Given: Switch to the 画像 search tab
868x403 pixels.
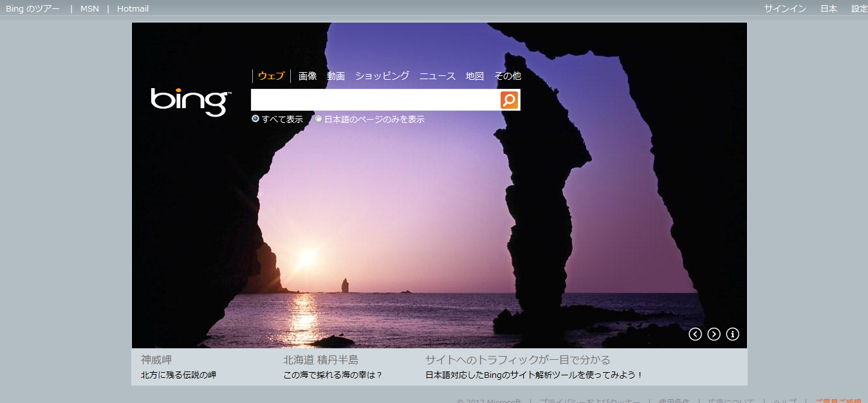Looking at the screenshot, I should point(308,76).
